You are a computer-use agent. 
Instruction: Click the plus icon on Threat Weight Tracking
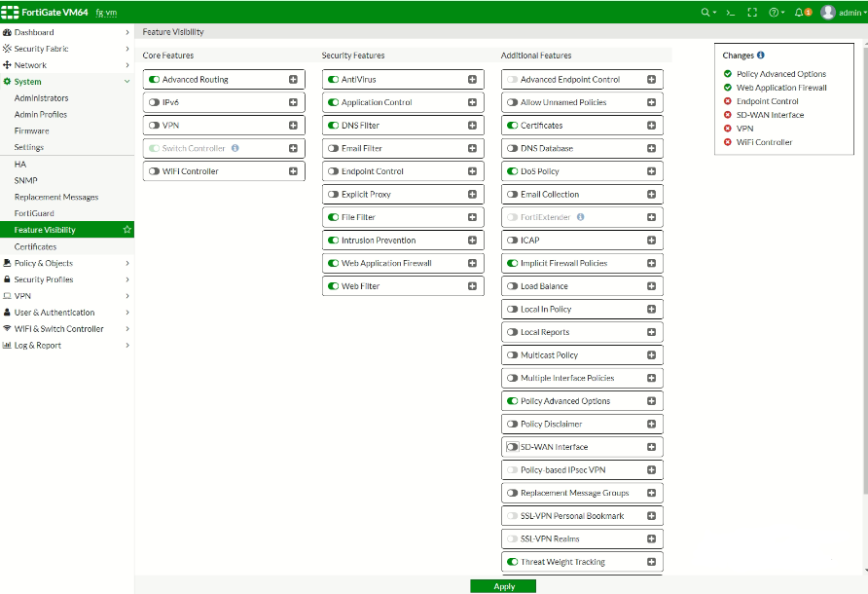pyautogui.click(x=652, y=562)
